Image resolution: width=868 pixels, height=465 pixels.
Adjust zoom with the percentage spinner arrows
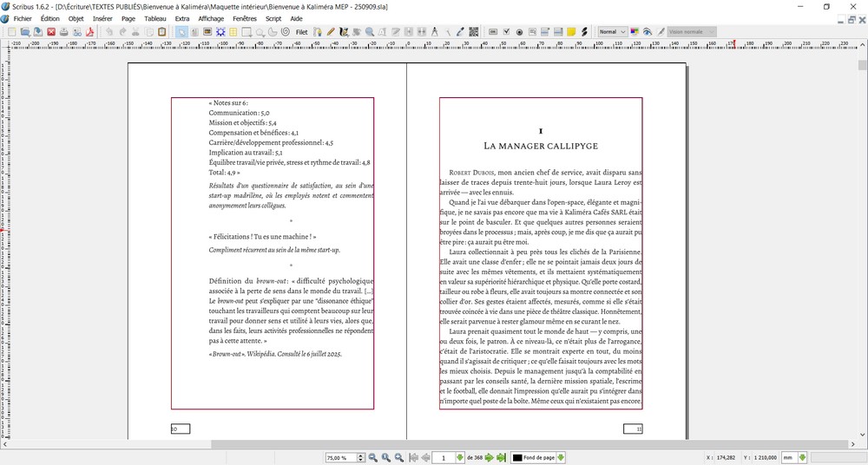361,458
